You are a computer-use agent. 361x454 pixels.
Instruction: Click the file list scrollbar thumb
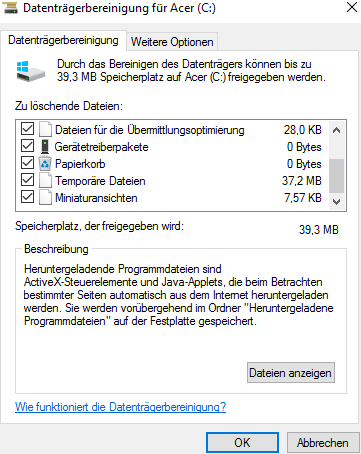coord(337,176)
